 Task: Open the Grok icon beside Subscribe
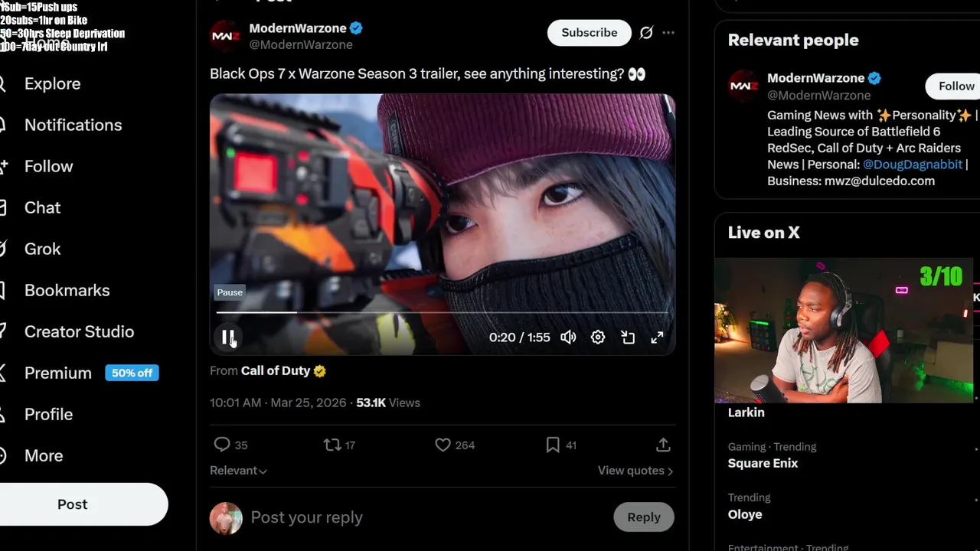coord(646,33)
